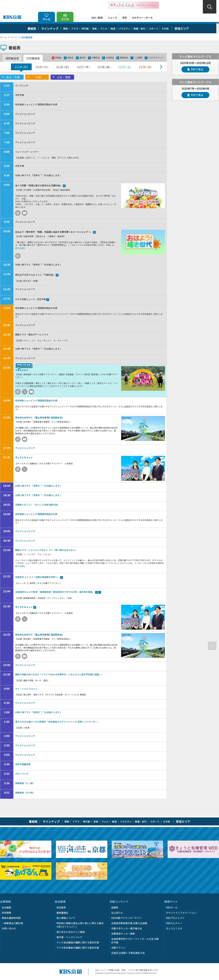Open the 23:30 霜降り明星のあてみなげ title
219x980 pixels.
(58, 674)
